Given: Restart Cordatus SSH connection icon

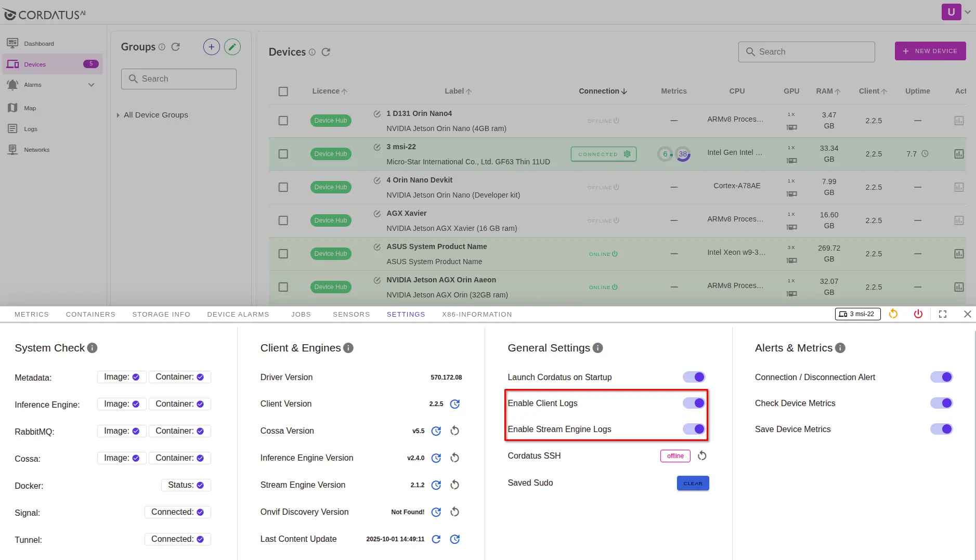Looking at the screenshot, I should point(702,456).
